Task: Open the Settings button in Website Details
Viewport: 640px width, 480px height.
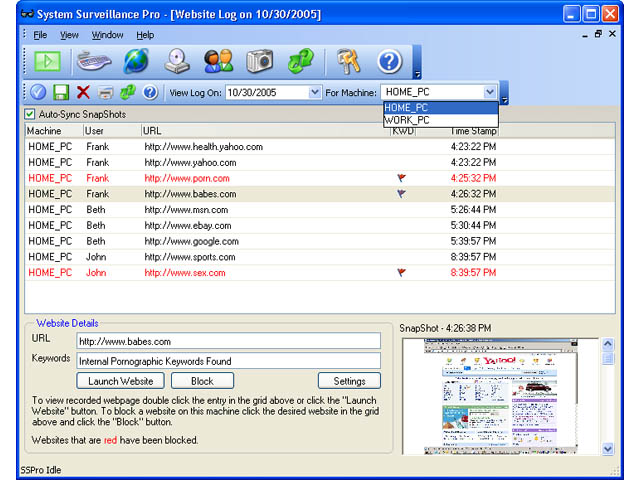Action: point(349,381)
